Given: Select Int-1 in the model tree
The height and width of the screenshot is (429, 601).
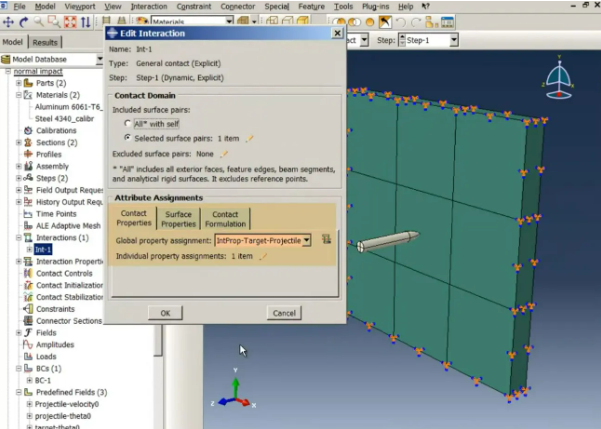Looking at the screenshot, I should pos(43,250).
